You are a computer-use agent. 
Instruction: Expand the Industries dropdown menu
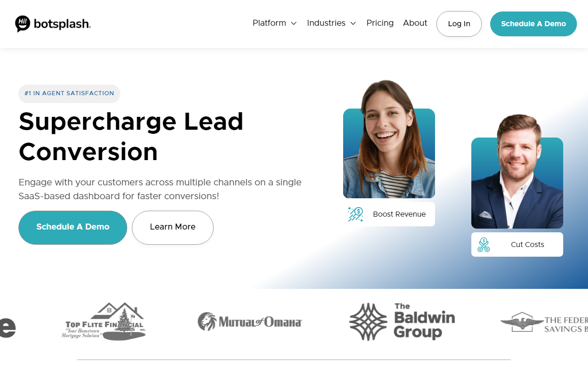pyautogui.click(x=331, y=23)
